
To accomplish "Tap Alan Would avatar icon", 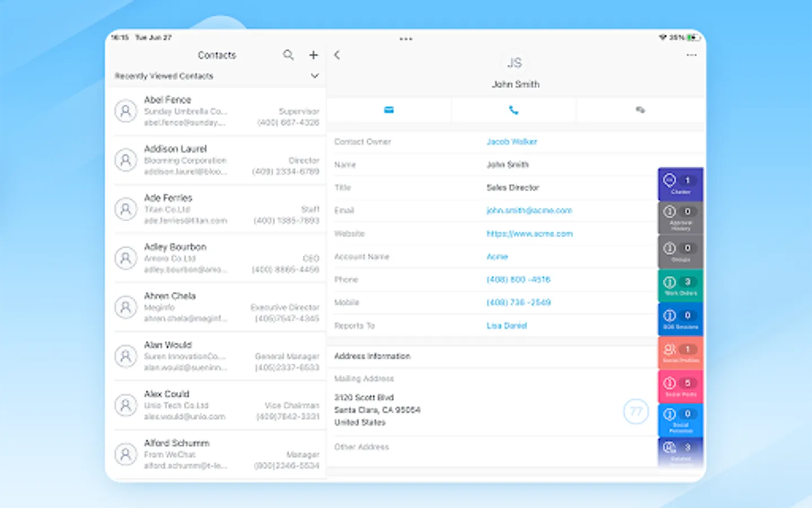I will 126,356.
